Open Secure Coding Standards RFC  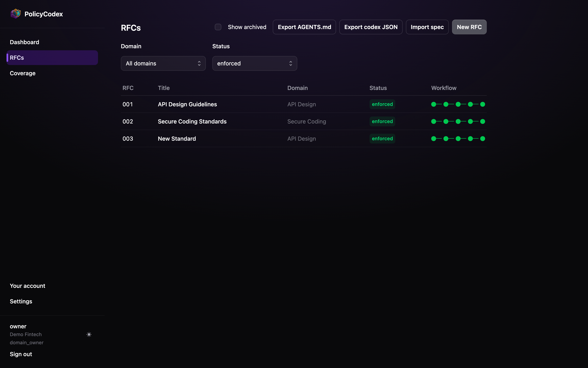click(192, 121)
